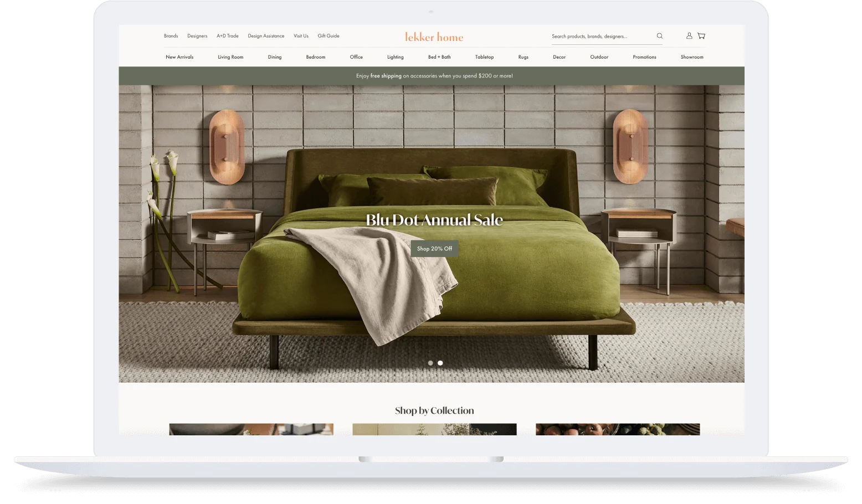Screen dimensions: 862x504
Task: Open the left collection thumbnail
Action: 251,429
